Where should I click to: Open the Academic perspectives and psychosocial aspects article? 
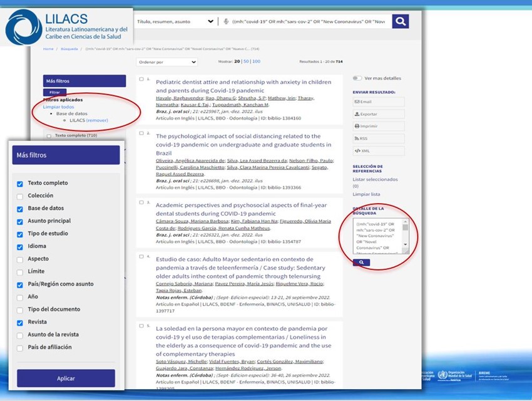(x=241, y=209)
